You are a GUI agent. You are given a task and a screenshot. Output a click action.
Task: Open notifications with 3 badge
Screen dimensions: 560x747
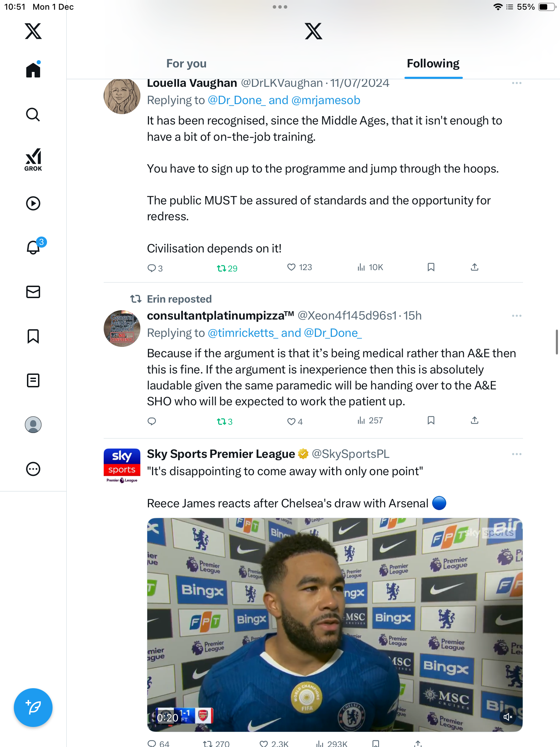pyautogui.click(x=34, y=247)
